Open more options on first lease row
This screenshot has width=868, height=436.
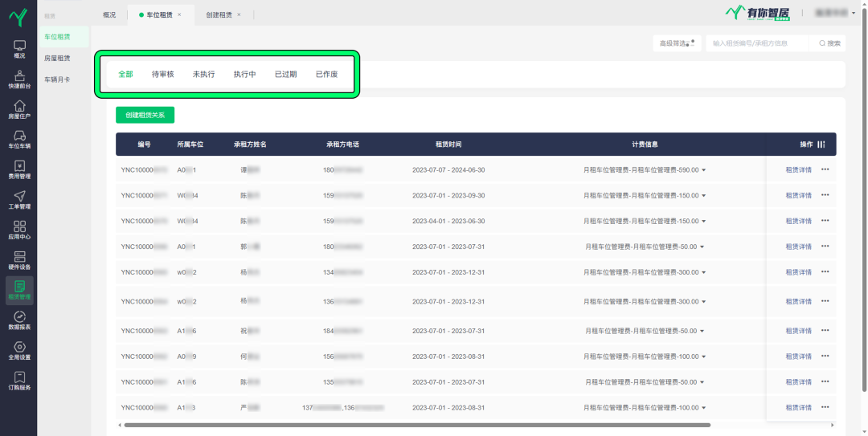[x=825, y=169]
